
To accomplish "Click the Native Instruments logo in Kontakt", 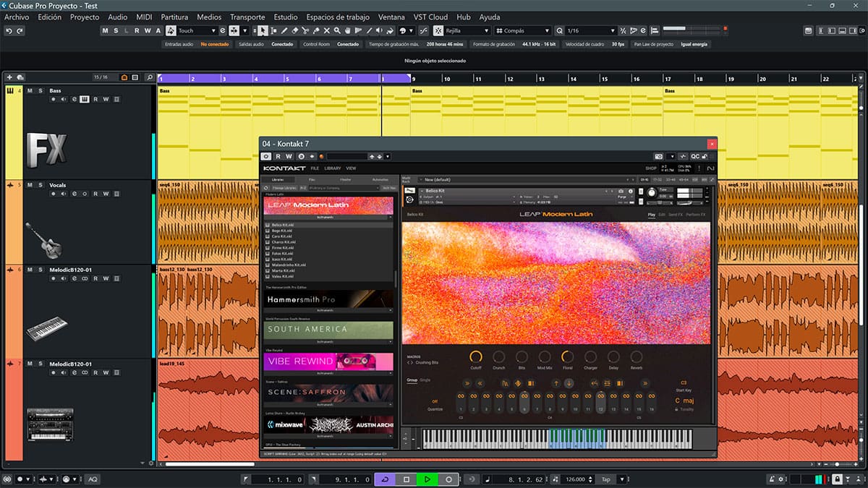I will 710,168.
